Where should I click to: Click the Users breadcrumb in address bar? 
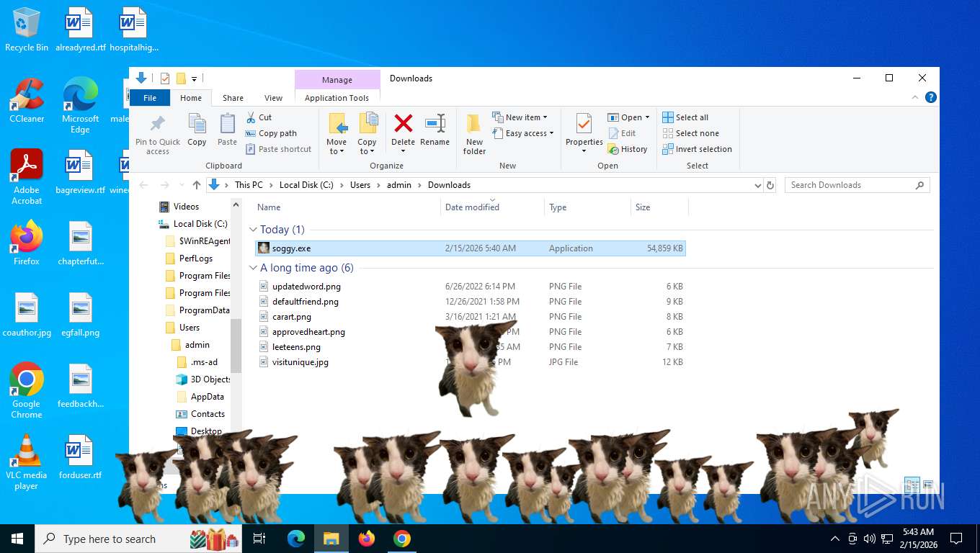(x=360, y=185)
